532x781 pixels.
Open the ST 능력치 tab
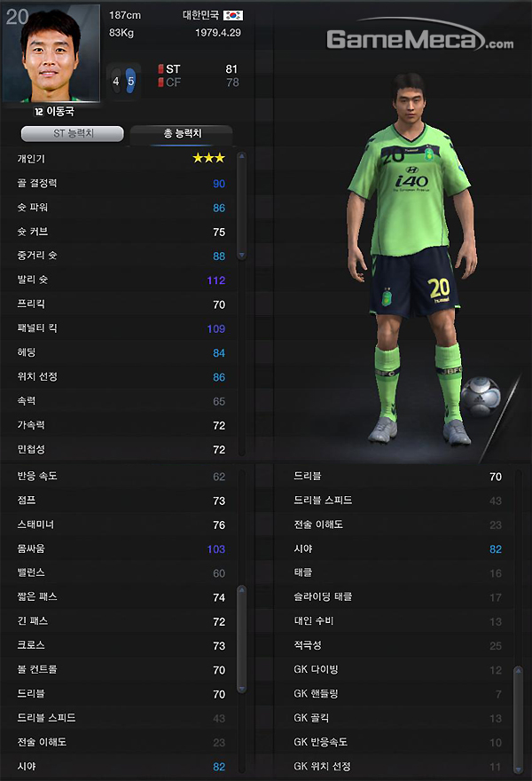[x=73, y=133]
